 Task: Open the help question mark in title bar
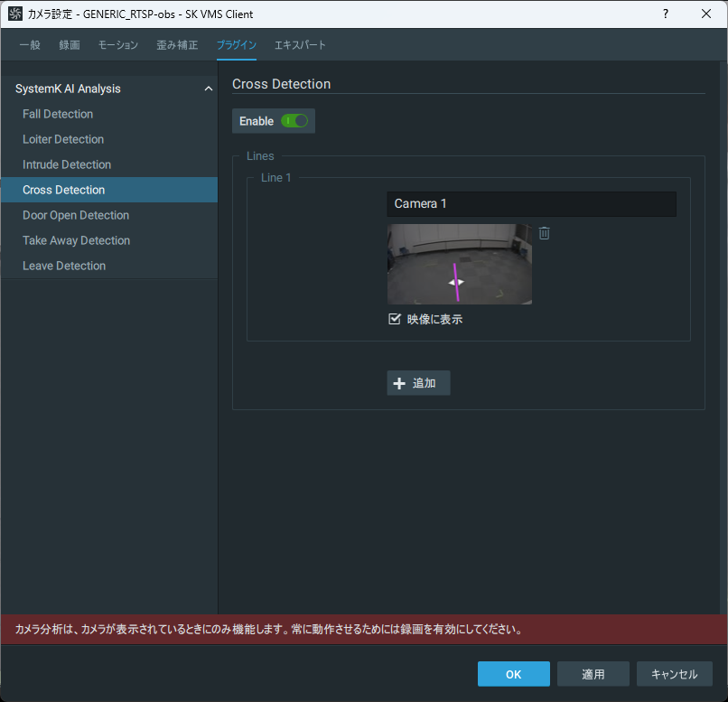[x=666, y=14]
